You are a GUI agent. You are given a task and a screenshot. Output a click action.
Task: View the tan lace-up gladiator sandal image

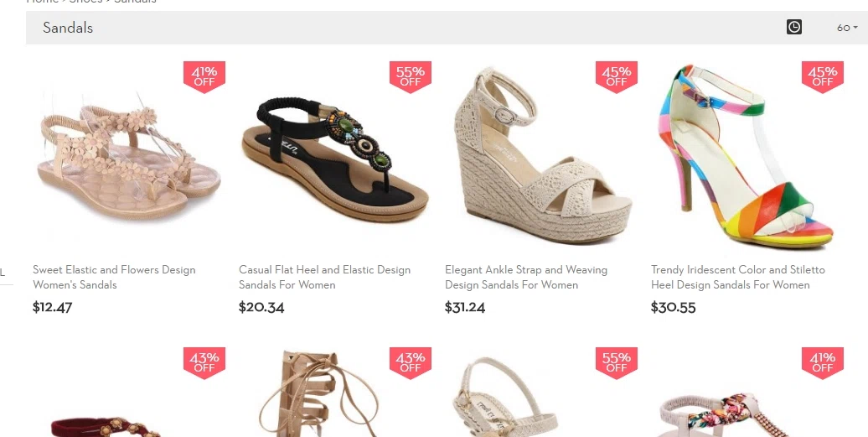pos(318,393)
